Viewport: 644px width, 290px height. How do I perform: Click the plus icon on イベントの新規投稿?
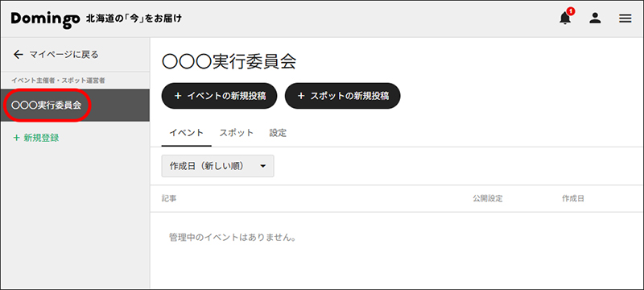(178, 96)
